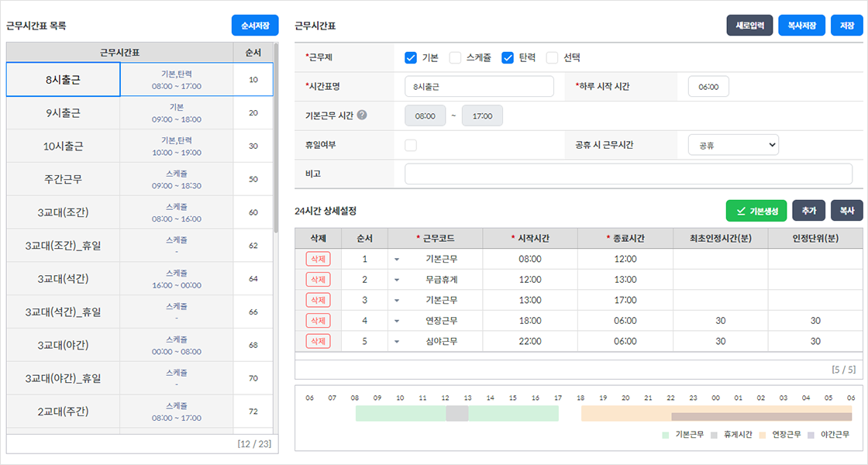Click the green 기본생성 button
The image size is (868, 465).
[x=756, y=211]
